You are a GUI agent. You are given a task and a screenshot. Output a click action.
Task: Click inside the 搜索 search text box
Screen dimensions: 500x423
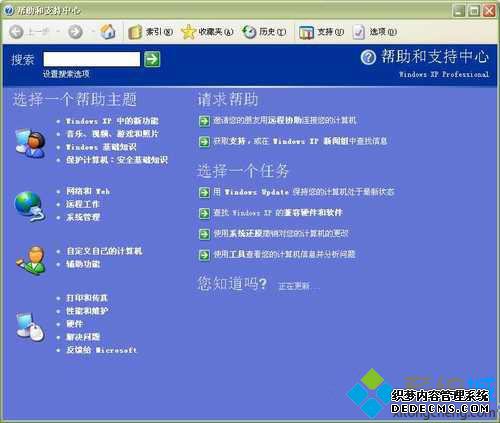[92, 59]
